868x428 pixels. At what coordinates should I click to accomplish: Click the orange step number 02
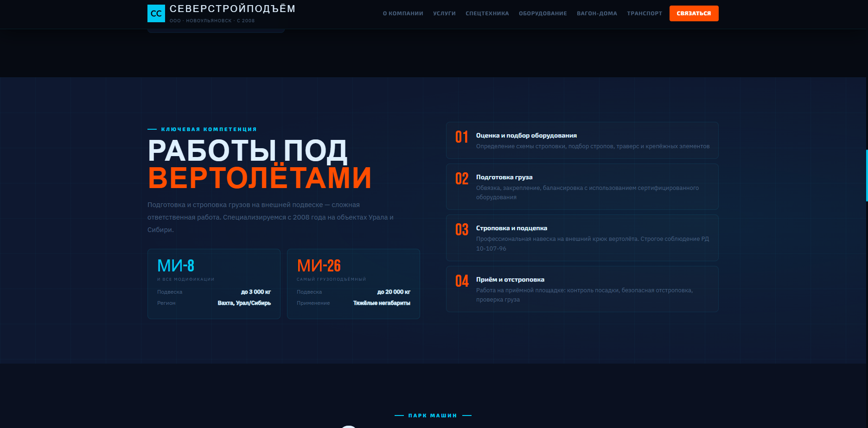coord(462,179)
